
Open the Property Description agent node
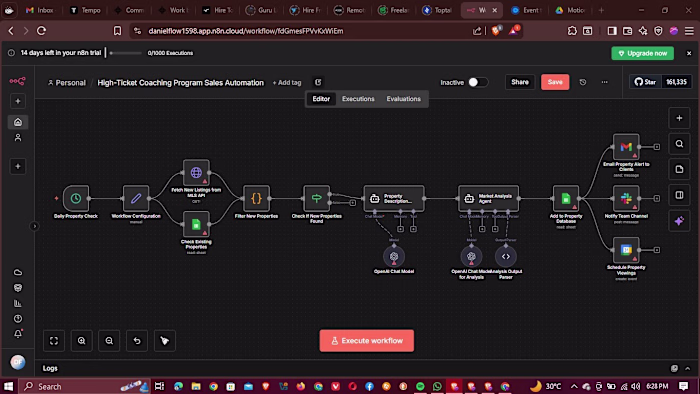pos(394,198)
